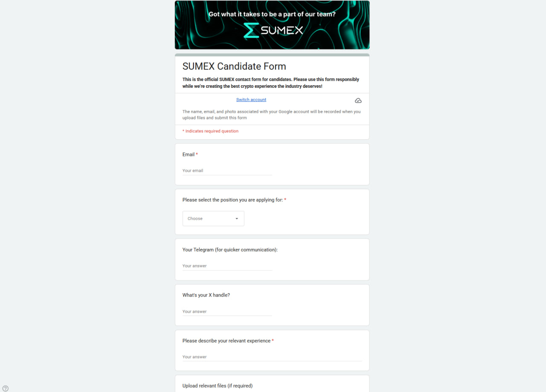Viewport: 546px width, 392px height.
Task: Open the position Choose dropdown
Action: [x=213, y=219]
